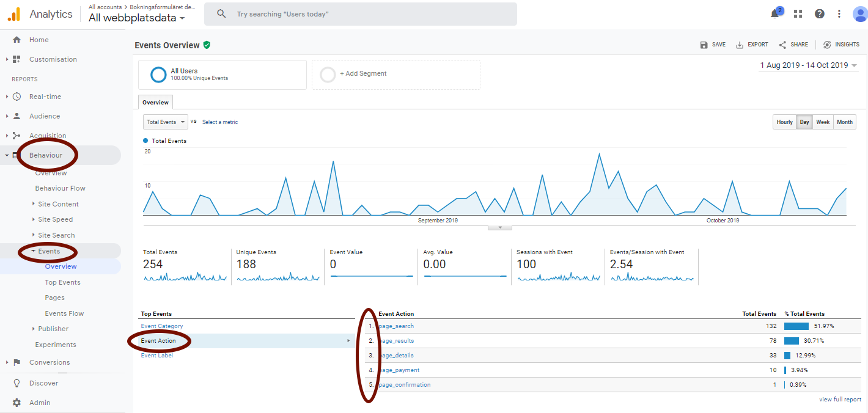Open the user account avatar
Viewport: 868px width, 413px height.
click(x=860, y=14)
